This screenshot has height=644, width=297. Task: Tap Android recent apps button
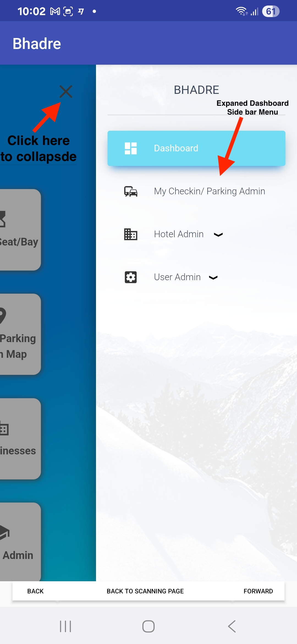point(65,626)
